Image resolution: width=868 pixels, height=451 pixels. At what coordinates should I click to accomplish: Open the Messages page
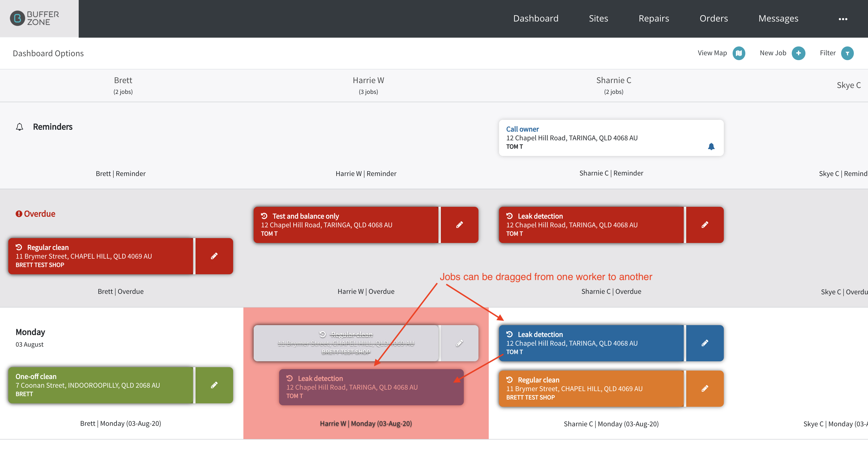coord(778,19)
